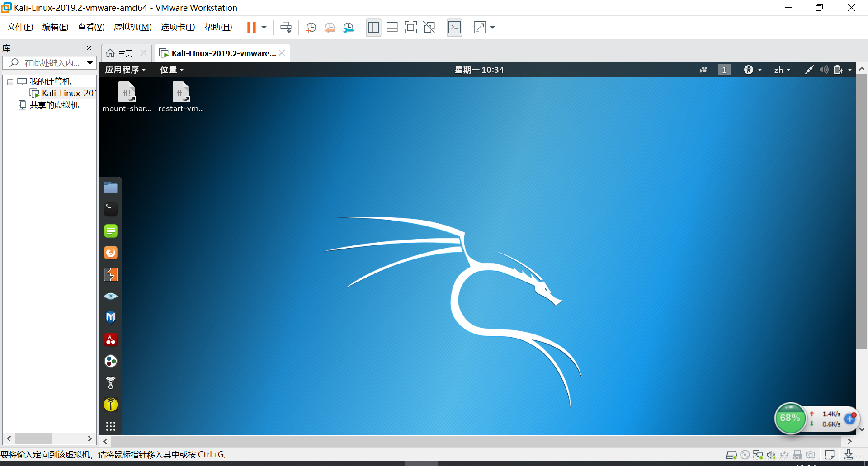Viewport: 868px width, 466px height.
Task: Open CherryTree red cherries icon in dock
Action: tap(111, 339)
